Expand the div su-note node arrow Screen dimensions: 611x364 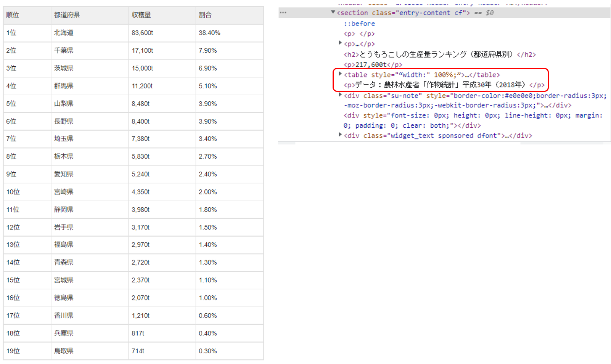[x=340, y=95]
